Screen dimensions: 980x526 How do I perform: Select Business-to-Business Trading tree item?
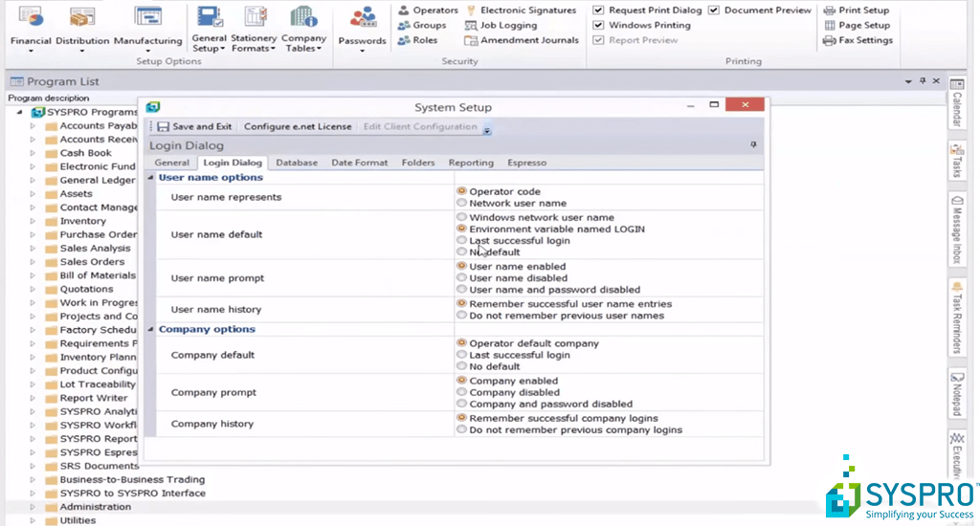click(132, 479)
